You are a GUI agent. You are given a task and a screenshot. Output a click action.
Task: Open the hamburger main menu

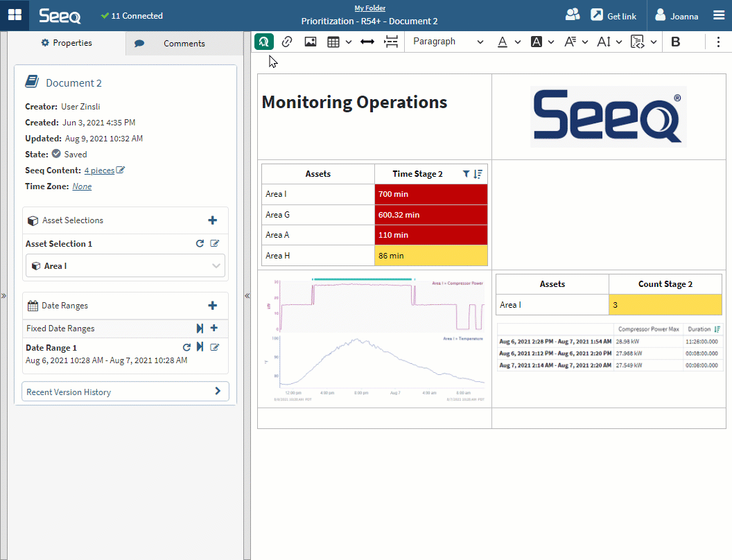(x=719, y=15)
